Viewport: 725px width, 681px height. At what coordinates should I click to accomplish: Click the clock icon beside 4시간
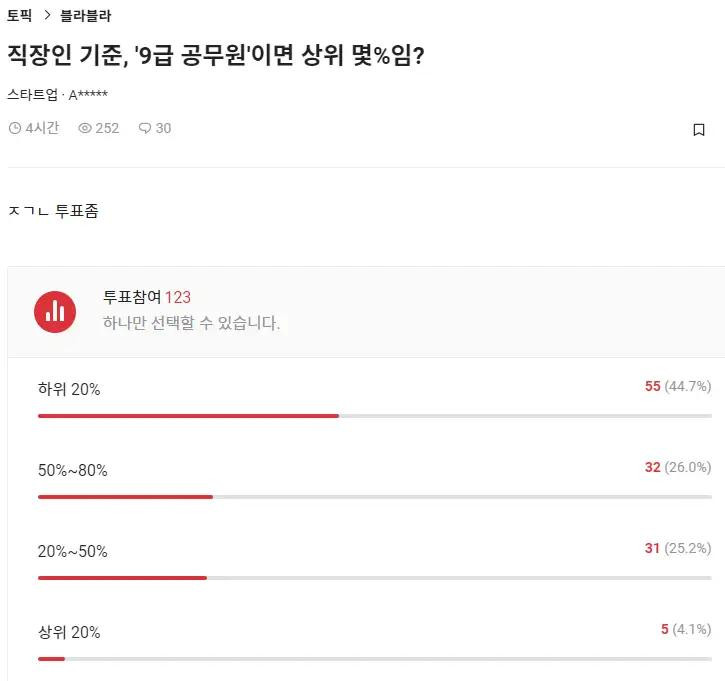click(14, 128)
